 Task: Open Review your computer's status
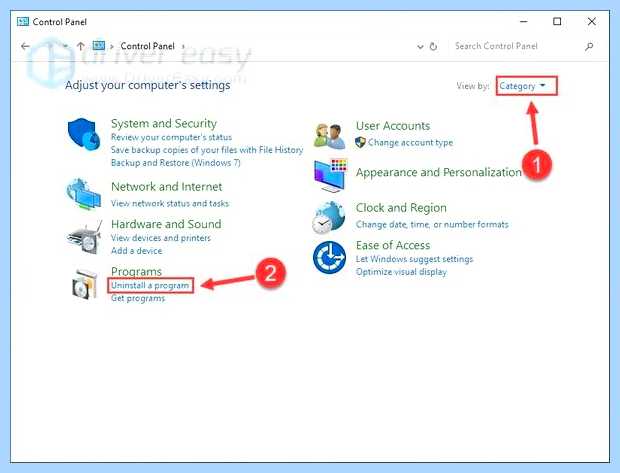(171, 137)
